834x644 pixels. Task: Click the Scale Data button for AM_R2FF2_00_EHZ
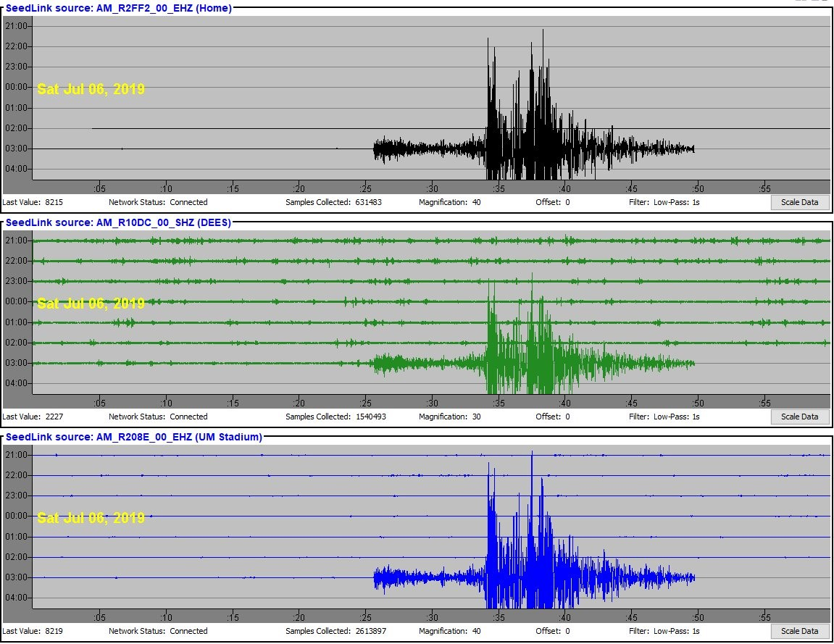[799, 202]
